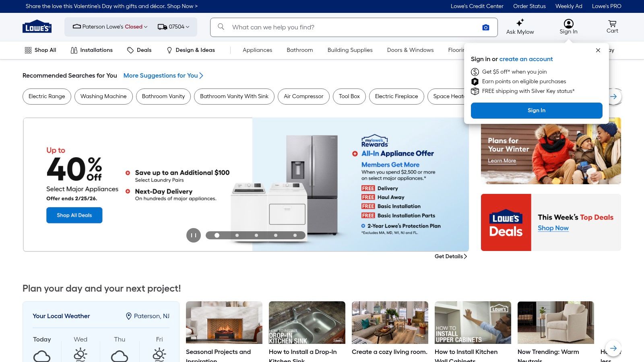Select the Air Compressor search chip
This screenshot has height=362, width=644.
coord(303,97)
